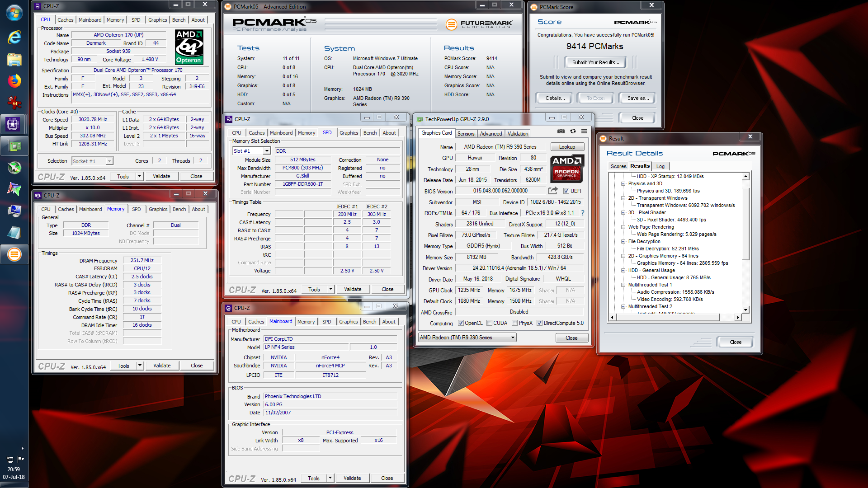Click the GPU-Z BIOS Version field
This screenshot has height=488, width=868.
[x=500, y=191]
